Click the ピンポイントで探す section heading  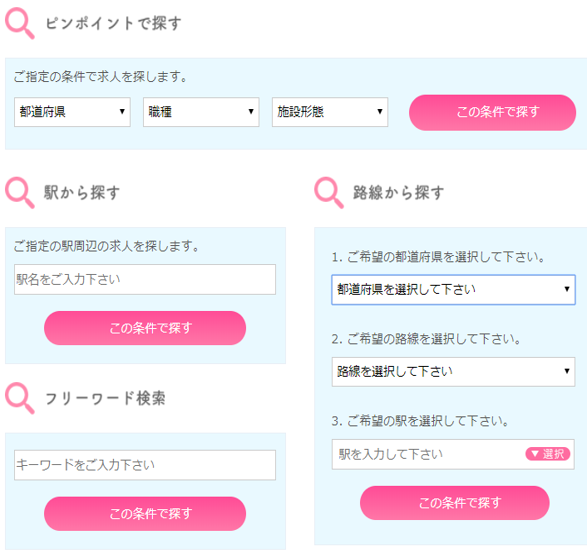click(114, 24)
